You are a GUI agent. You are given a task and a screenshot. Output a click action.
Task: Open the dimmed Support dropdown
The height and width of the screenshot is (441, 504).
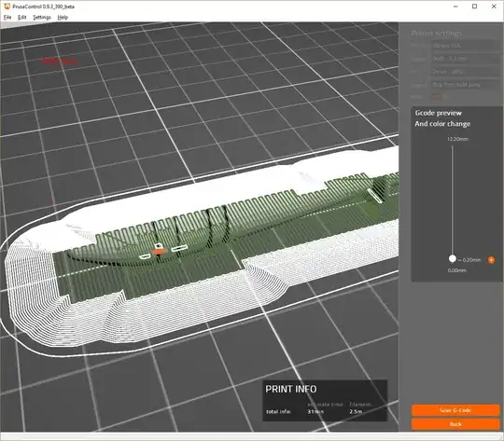465,85
